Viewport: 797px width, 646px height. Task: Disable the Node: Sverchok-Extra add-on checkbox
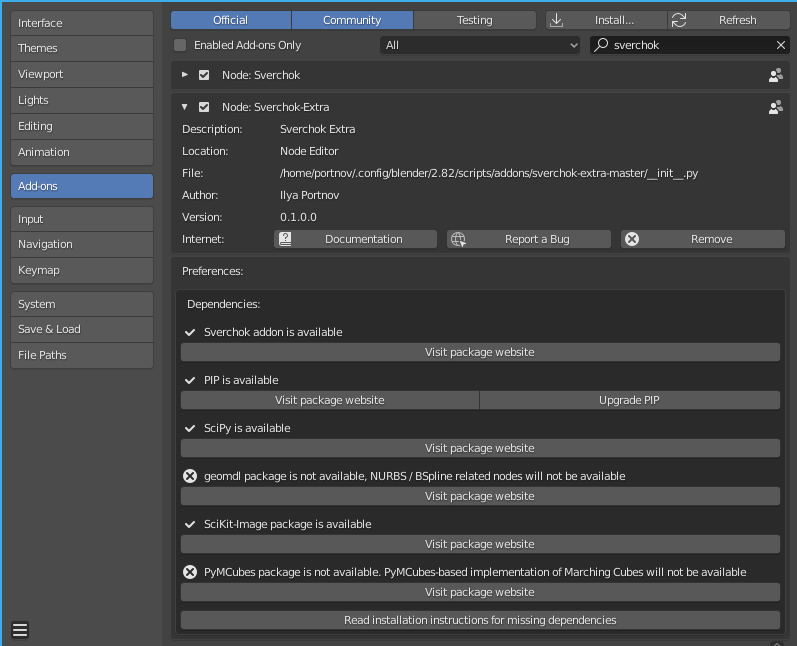[204, 107]
